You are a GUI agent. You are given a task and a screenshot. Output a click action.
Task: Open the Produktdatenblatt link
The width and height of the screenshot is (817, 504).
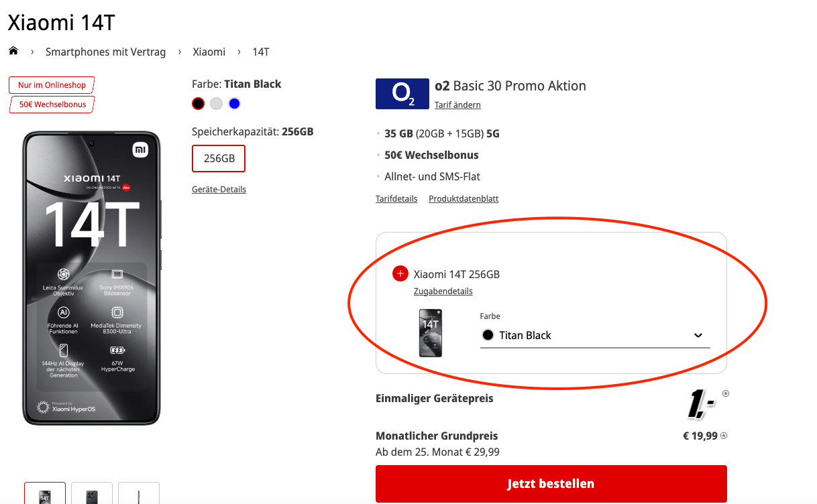pyautogui.click(x=464, y=199)
